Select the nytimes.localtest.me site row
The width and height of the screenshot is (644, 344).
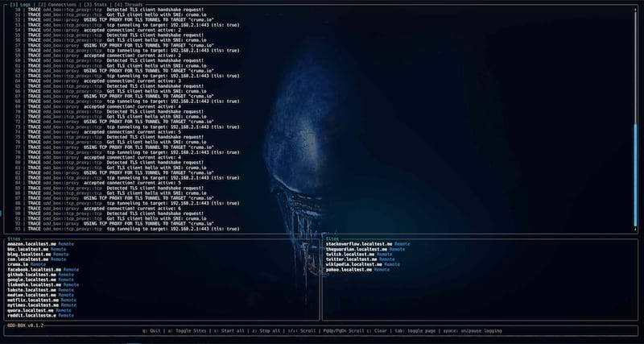[42, 305]
